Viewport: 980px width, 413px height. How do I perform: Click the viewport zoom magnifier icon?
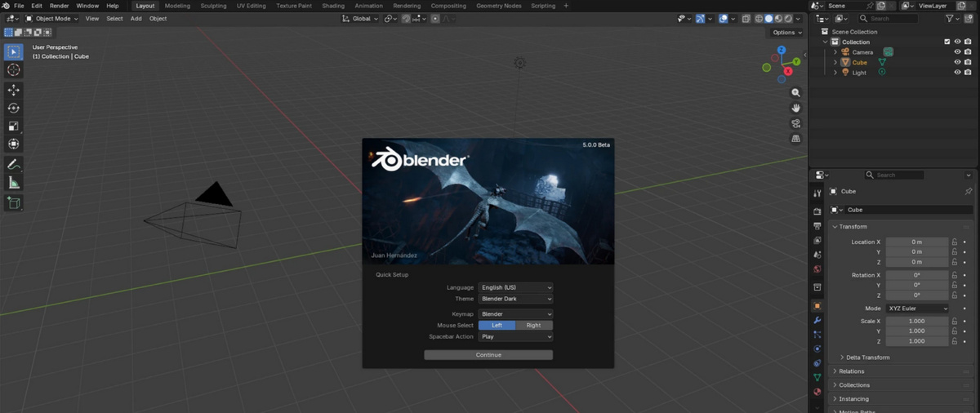pyautogui.click(x=796, y=93)
